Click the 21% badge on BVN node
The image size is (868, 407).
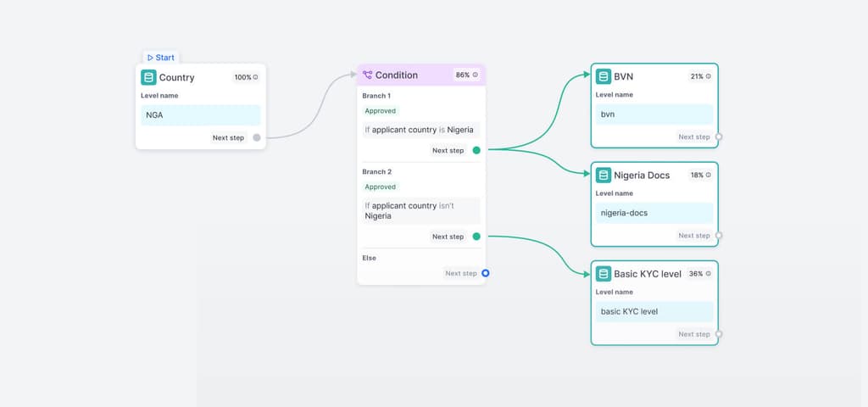coord(700,76)
